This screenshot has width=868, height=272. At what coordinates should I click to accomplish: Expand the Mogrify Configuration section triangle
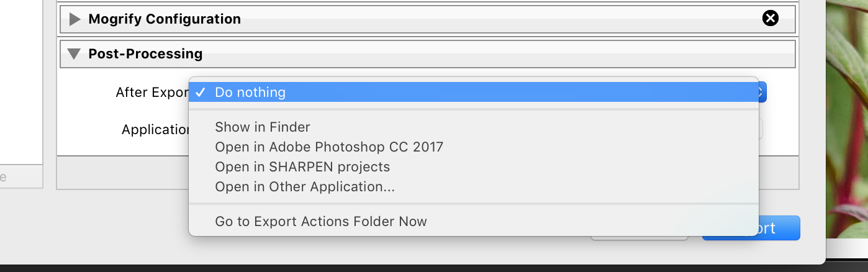pyautogui.click(x=75, y=19)
